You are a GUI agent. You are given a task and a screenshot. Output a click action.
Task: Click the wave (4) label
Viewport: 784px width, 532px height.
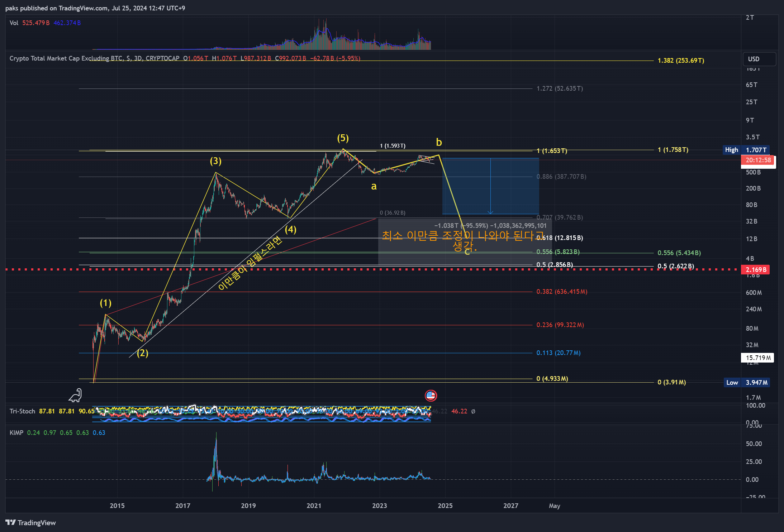290,229
